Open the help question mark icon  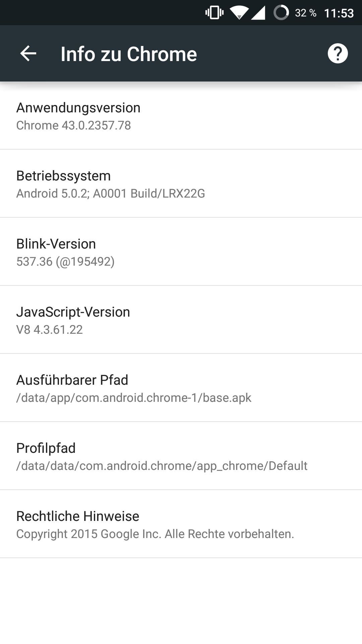tap(338, 54)
